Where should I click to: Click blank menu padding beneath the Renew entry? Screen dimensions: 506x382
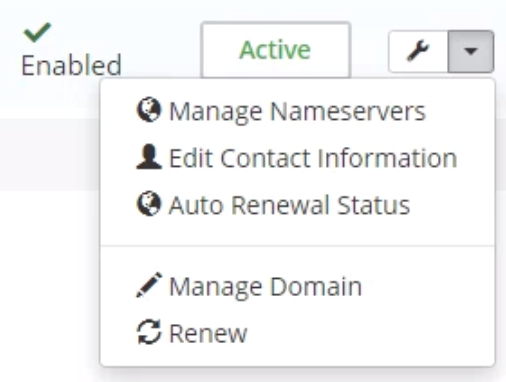pos(298,356)
